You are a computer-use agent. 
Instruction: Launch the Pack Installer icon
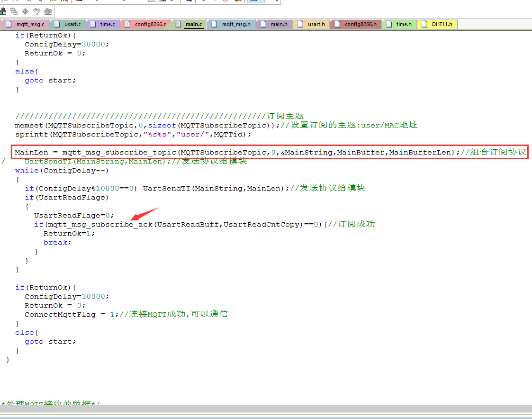pos(48,11)
